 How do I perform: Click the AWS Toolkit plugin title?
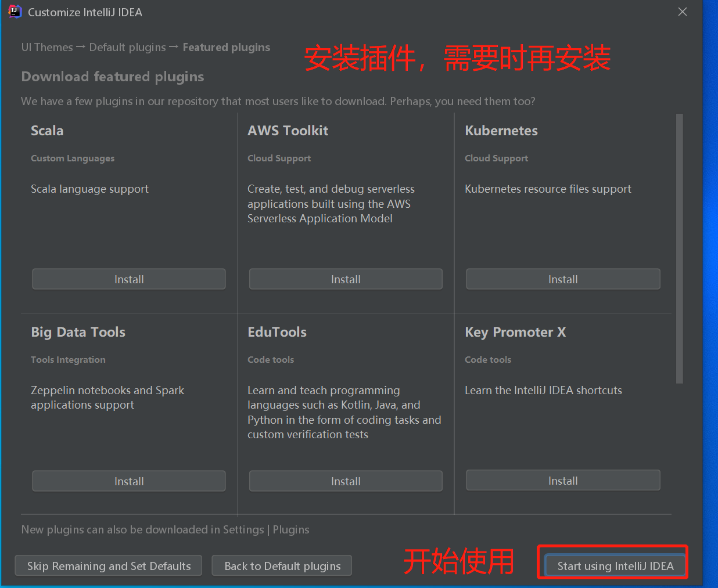288,131
